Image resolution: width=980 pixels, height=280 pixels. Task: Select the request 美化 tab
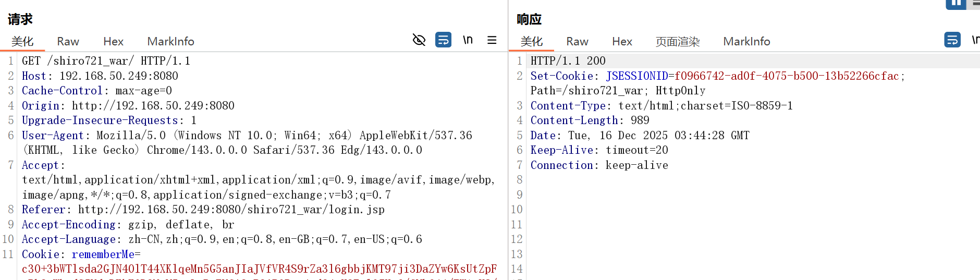click(22, 41)
